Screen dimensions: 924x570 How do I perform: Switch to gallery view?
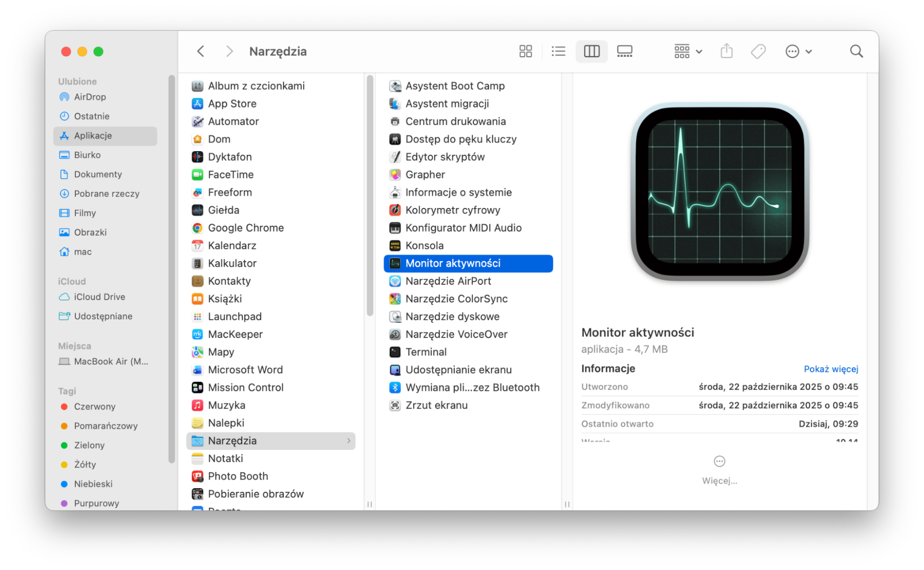624,51
